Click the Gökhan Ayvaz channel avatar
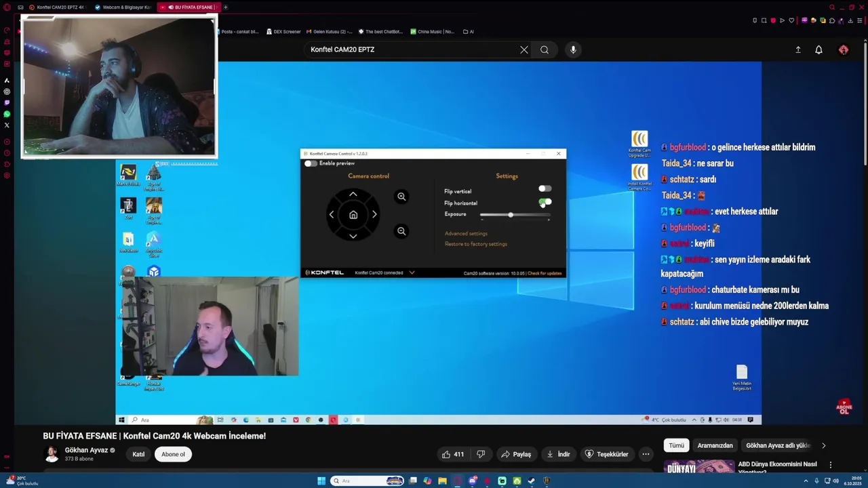The width and height of the screenshot is (868, 488). [52, 453]
